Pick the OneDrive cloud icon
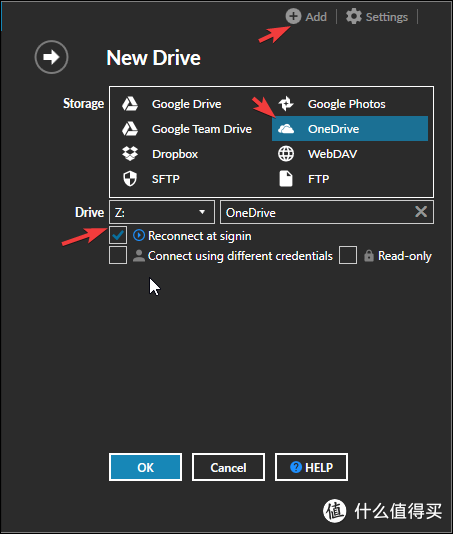The image size is (453, 534). pos(286,129)
